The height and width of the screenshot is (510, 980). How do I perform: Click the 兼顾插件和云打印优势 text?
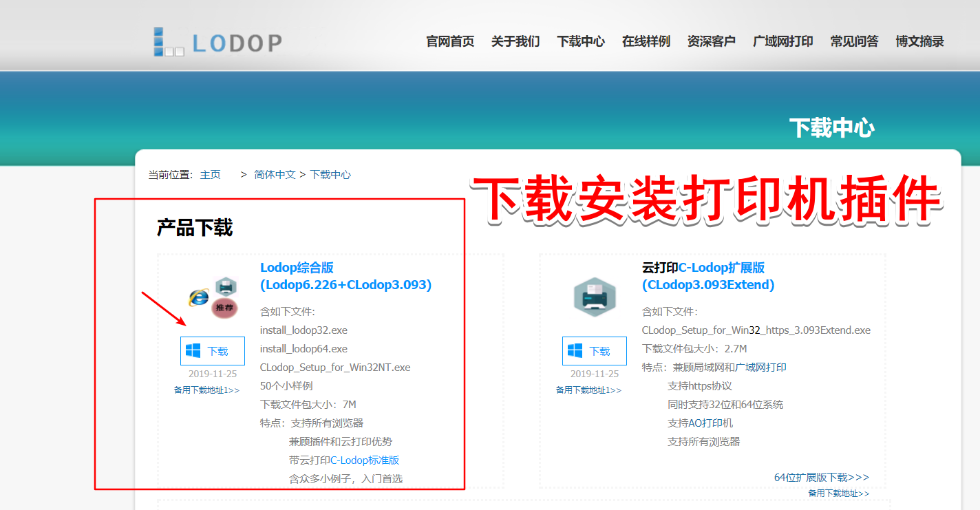tap(341, 442)
